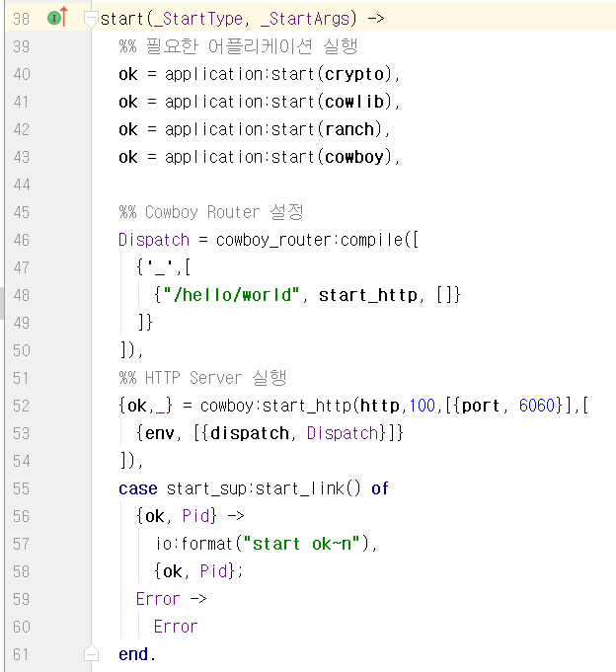Click line number 44 in the gutter

[21, 185]
